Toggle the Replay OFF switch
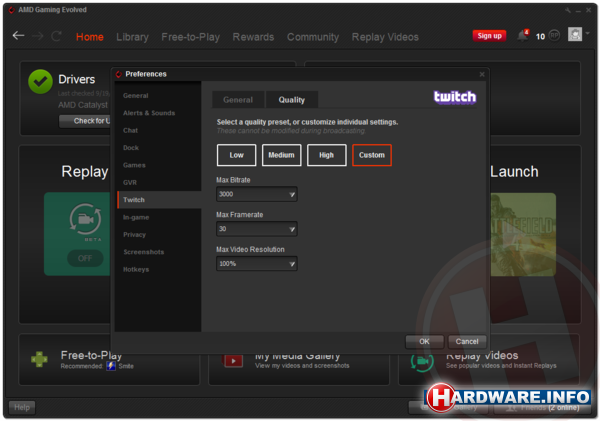 (x=85, y=258)
